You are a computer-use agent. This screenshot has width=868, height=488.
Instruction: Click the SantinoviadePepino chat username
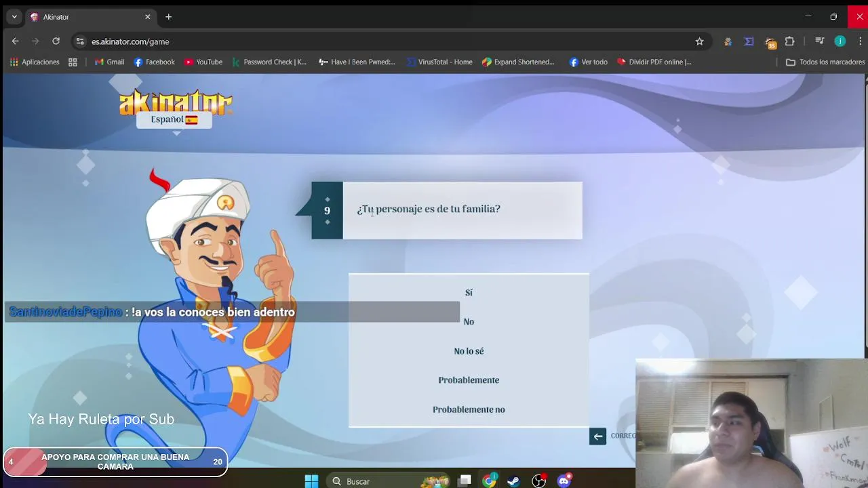tap(65, 312)
